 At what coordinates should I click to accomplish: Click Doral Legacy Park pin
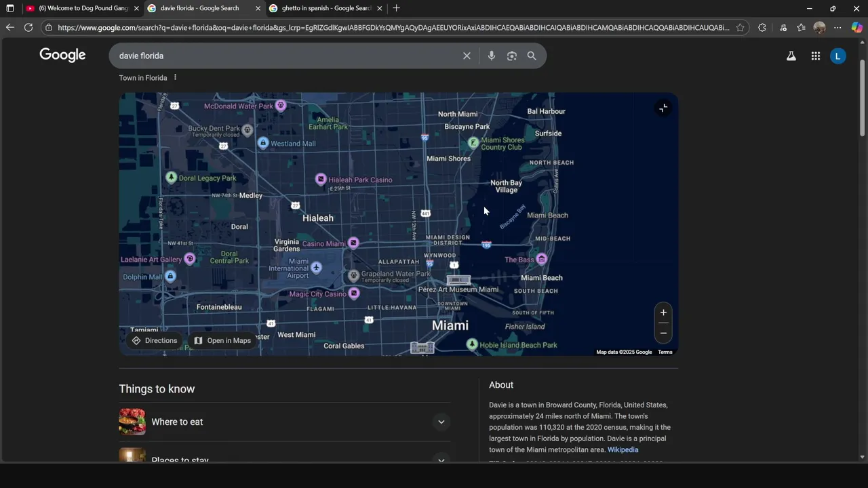172,178
